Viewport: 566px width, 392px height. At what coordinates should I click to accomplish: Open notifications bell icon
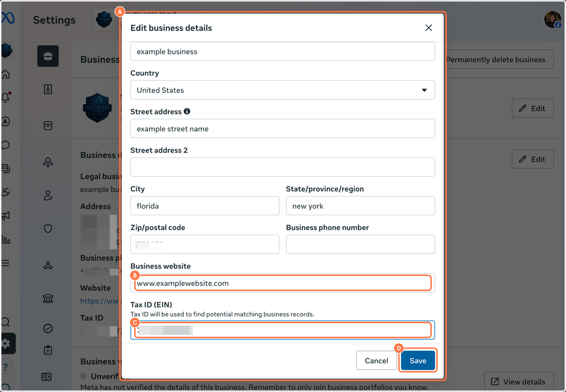(6, 98)
